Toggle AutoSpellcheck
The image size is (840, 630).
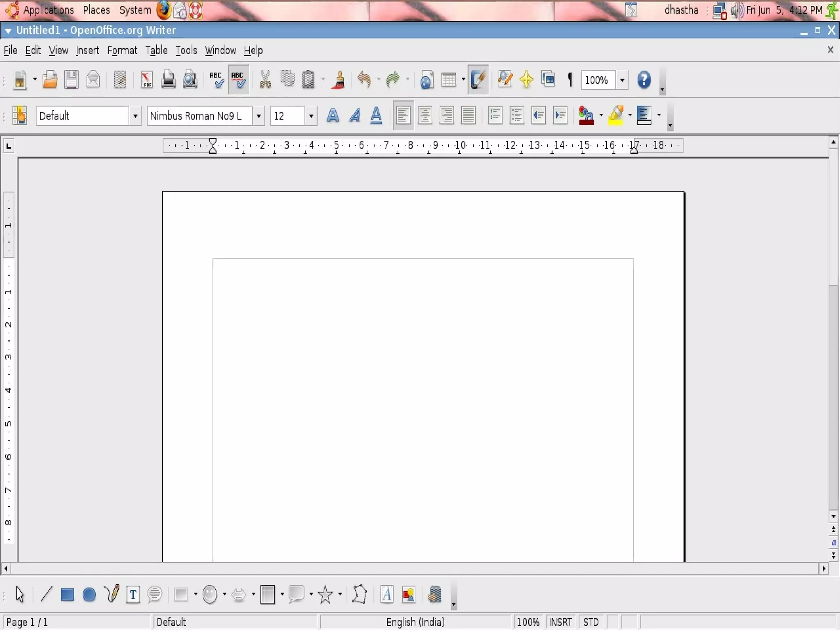click(238, 80)
